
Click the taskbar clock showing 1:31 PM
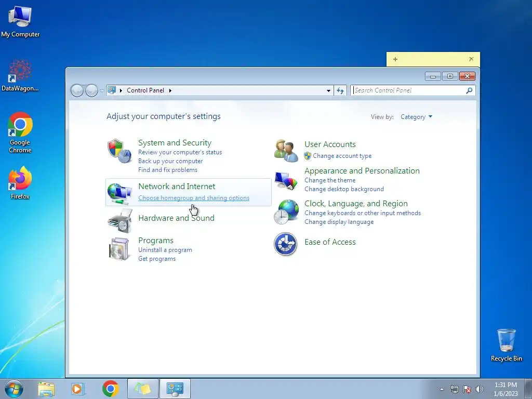[x=506, y=389]
